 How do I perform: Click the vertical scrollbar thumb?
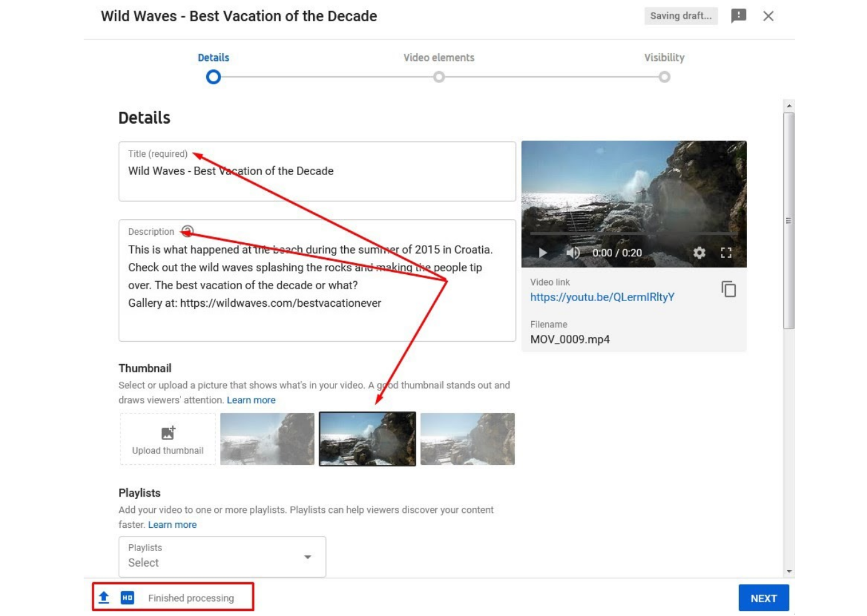(x=789, y=221)
